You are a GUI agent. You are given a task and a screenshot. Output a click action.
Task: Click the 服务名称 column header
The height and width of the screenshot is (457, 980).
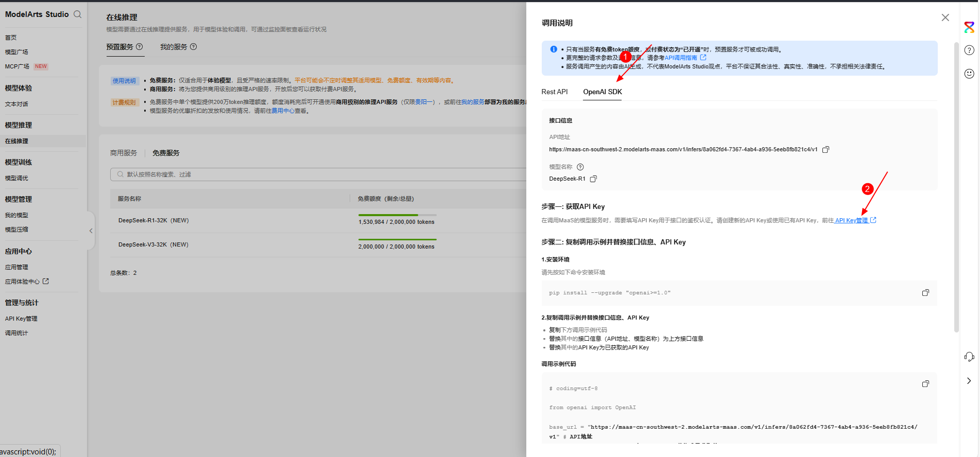tap(129, 199)
